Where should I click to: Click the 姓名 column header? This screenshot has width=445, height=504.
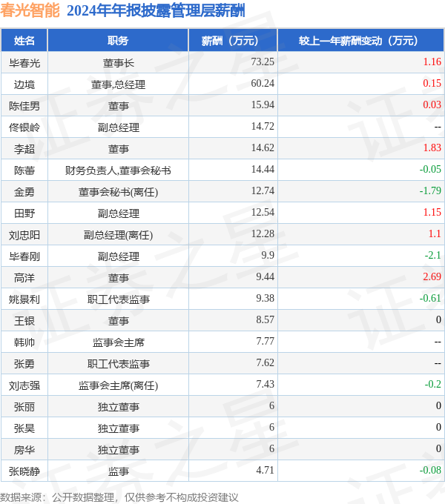(x=24, y=41)
